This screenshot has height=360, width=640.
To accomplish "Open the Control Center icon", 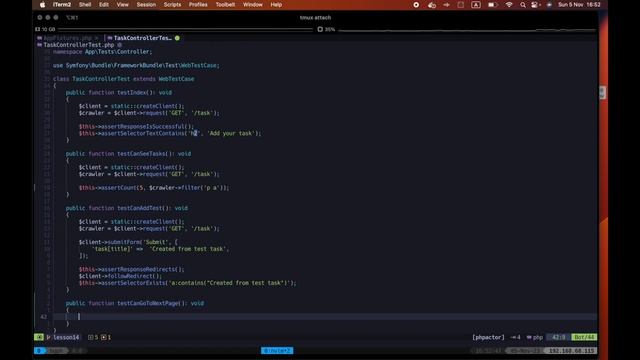I will click(535, 5).
